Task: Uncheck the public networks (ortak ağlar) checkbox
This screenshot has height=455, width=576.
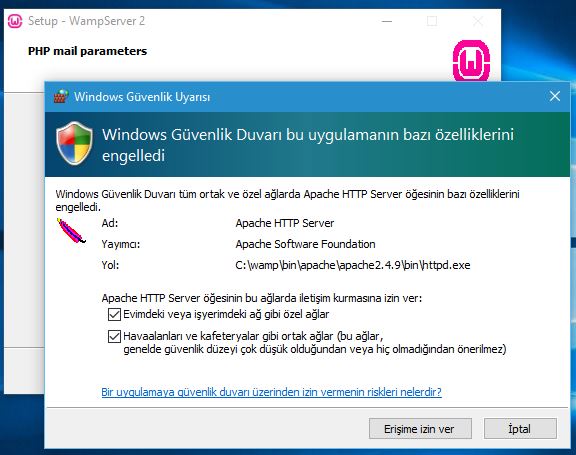Action: click(x=114, y=336)
